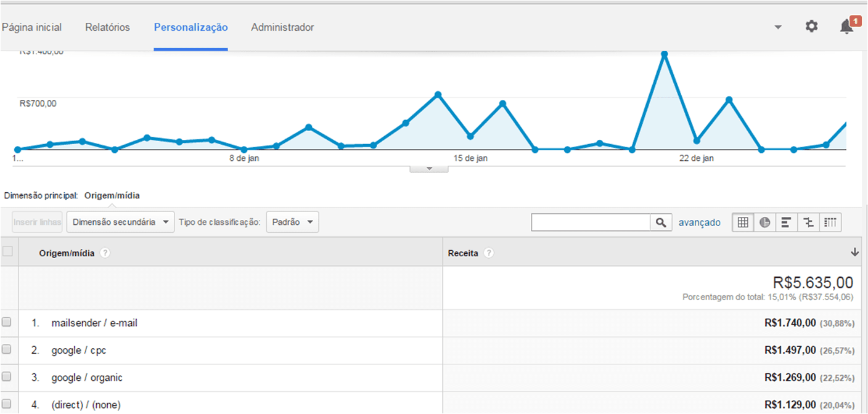
Task: Switch to the pie chart view
Action: tap(764, 222)
